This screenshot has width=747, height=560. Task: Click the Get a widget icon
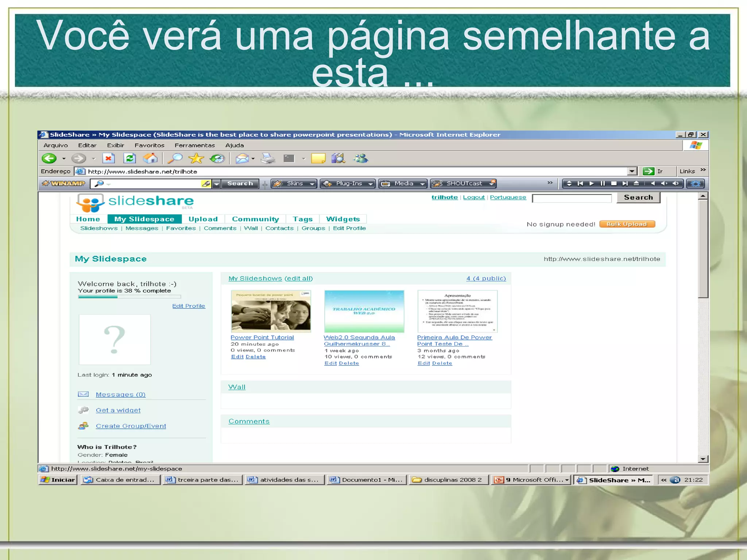point(84,410)
